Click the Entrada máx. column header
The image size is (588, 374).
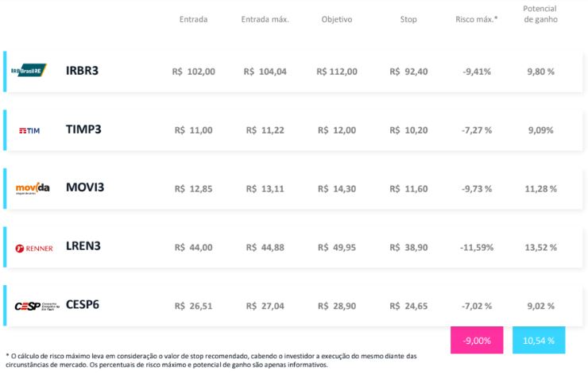tap(265, 20)
